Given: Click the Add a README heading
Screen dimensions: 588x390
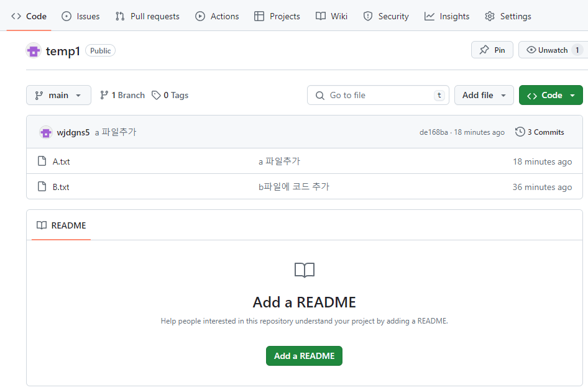Looking at the screenshot, I should [304, 302].
